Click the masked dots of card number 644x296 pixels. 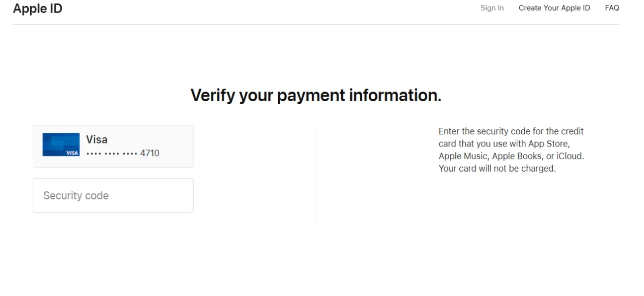pyautogui.click(x=112, y=154)
